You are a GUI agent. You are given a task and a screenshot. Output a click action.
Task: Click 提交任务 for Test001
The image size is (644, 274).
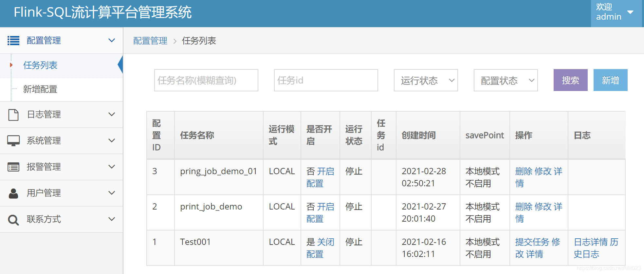[532, 242]
